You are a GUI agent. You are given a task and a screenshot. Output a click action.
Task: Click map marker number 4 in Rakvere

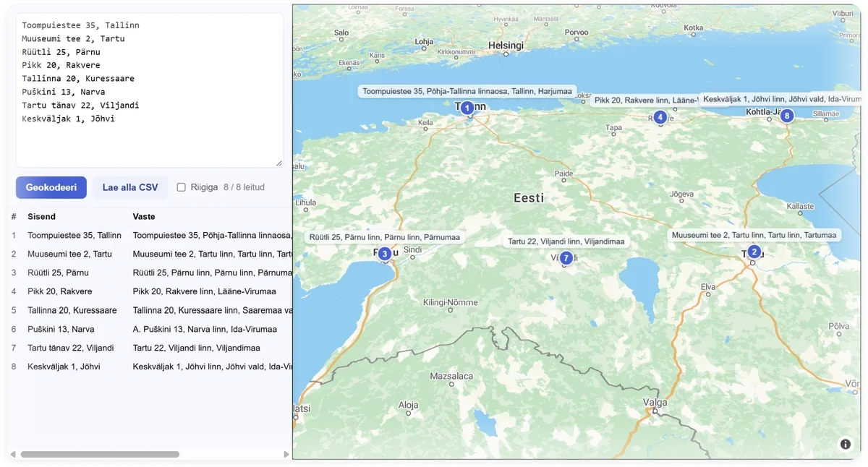click(x=660, y=117)
